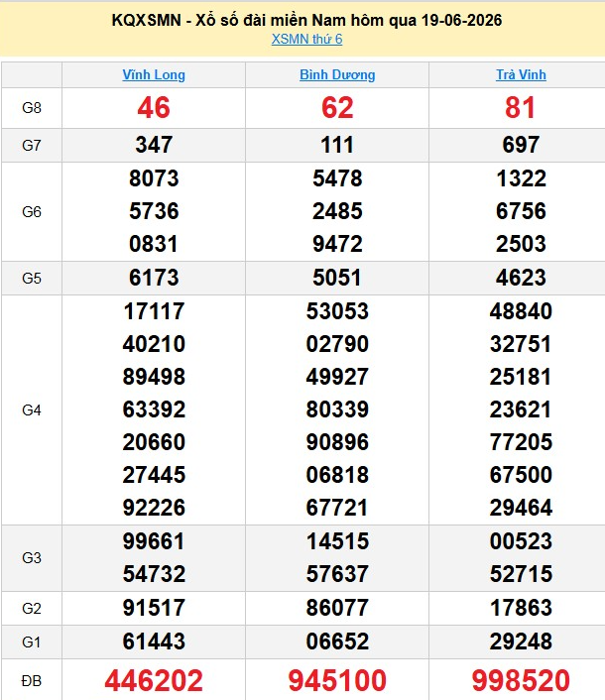Click G4 number 49927
This screenshot has width=605, height=700.
click(337, 377)
